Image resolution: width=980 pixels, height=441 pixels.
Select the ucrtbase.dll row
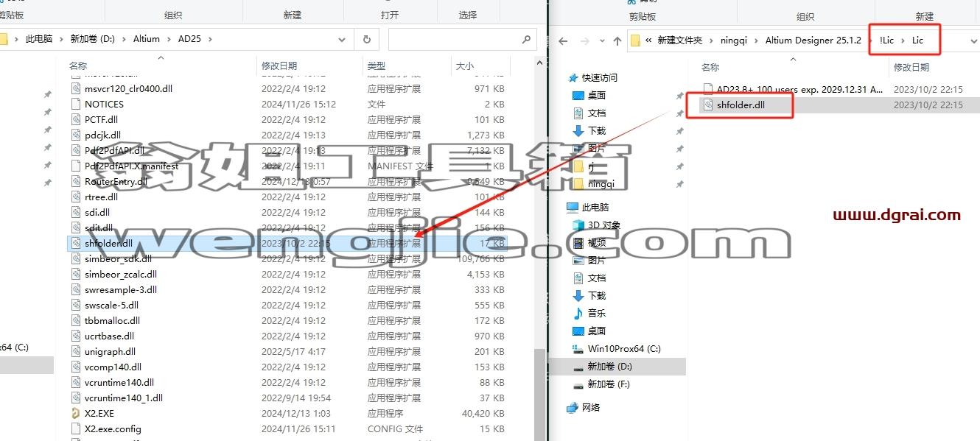pyautogui.click(x=287, y=336)
